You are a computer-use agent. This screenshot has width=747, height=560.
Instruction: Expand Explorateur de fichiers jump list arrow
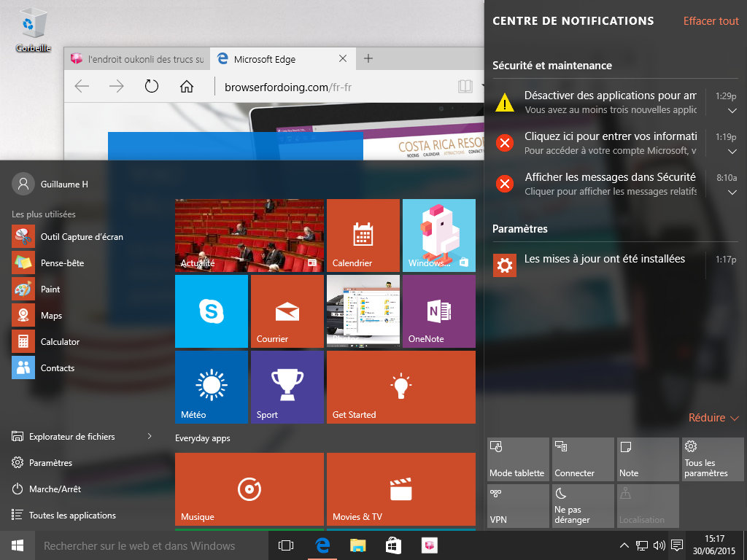point(150,436)
